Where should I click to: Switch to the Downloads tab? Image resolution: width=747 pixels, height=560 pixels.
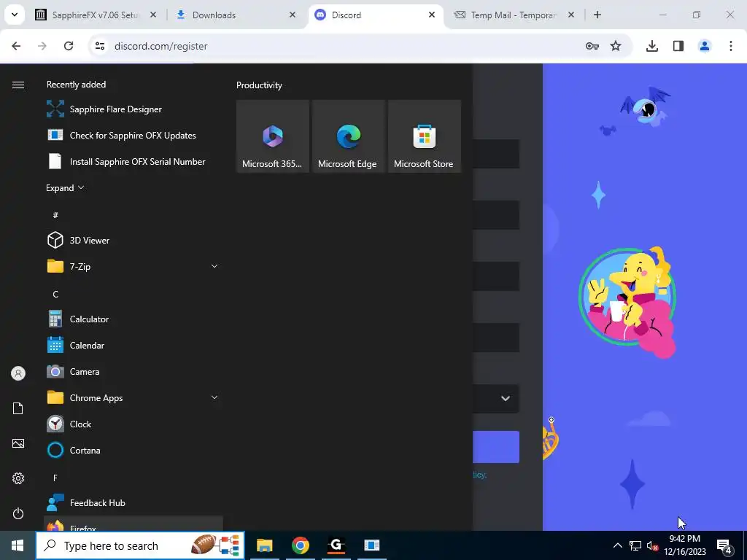coord(236,15)
